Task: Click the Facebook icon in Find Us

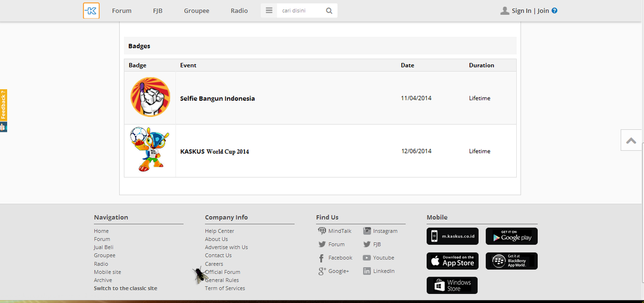Action: (321, 258)
